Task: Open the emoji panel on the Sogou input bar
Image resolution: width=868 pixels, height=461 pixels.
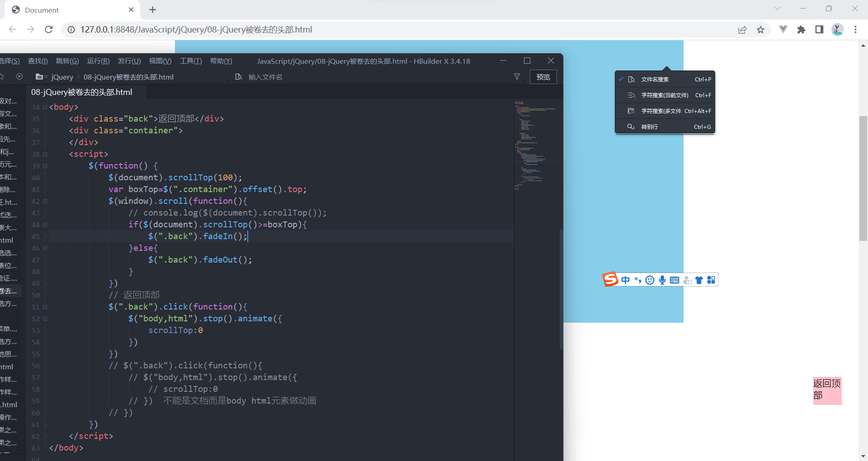Action: point(650,280)
